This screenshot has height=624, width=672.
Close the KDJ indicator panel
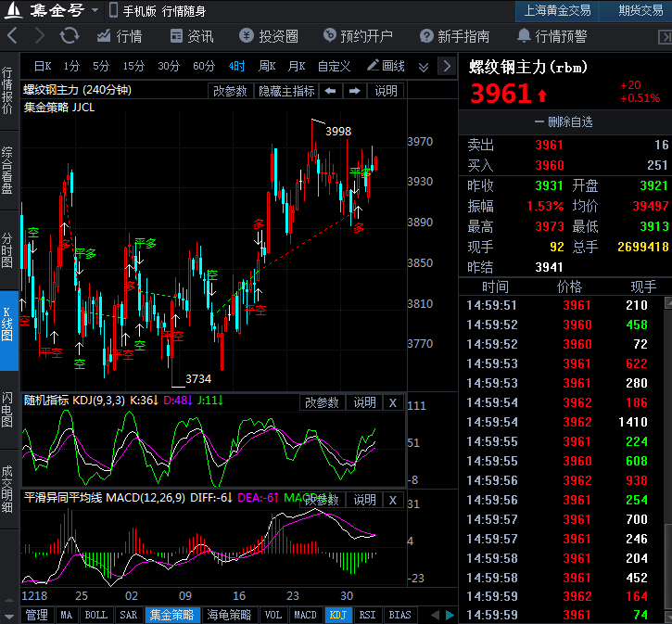point(393,402)
